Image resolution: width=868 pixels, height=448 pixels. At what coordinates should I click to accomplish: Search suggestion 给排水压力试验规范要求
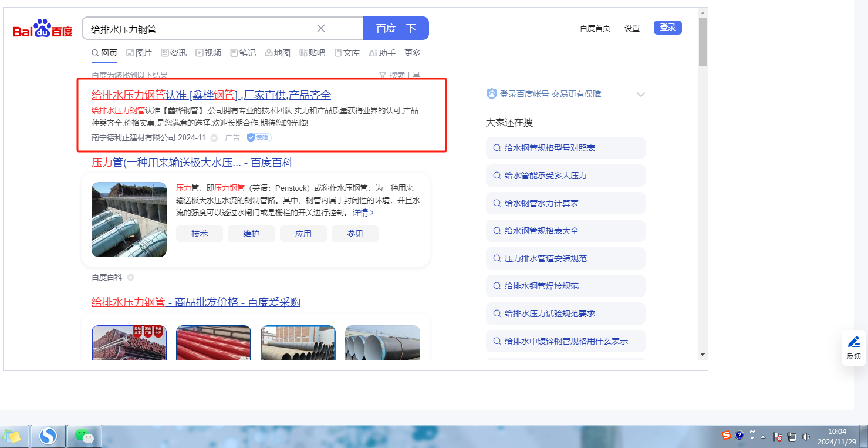[566, 314]
